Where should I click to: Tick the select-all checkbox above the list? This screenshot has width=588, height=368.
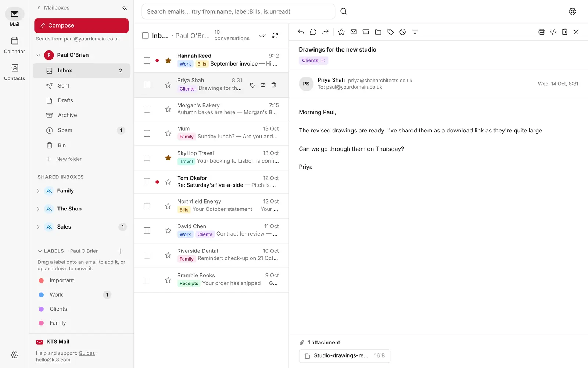(146, 36)
